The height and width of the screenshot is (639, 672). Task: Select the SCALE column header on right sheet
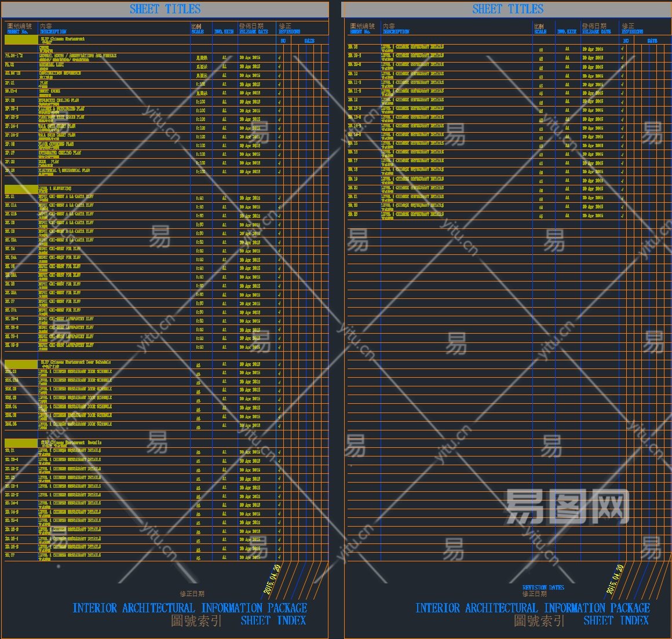[540, 32]
